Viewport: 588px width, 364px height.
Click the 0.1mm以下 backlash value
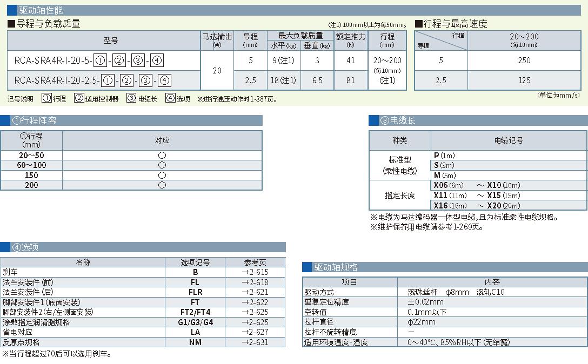click(x=427, y=312)
